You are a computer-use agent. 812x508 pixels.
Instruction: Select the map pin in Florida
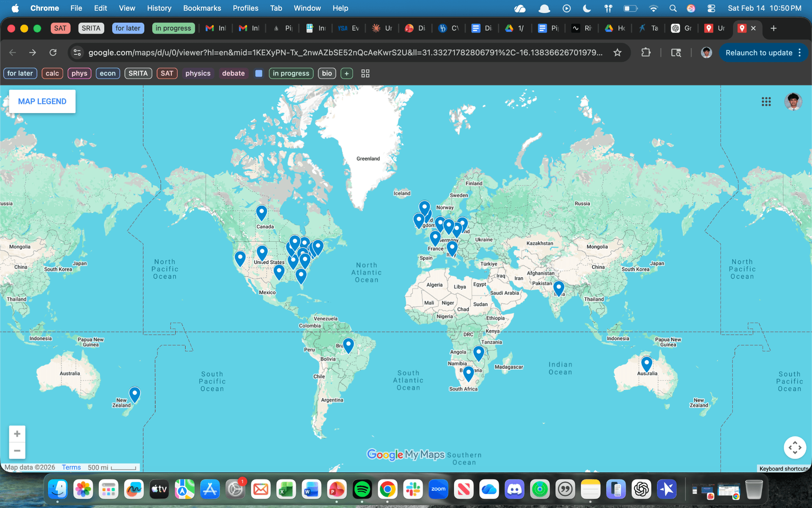(301, 276)
